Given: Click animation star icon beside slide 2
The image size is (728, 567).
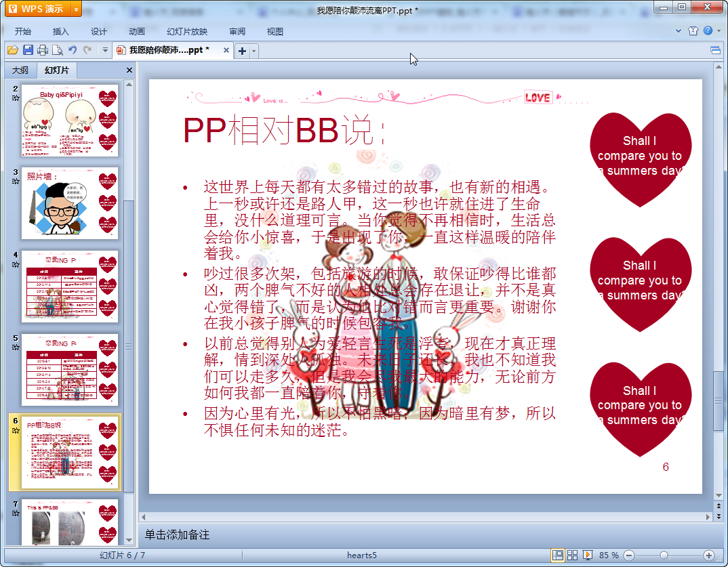Looking at the screenshot, I should [16, 98].
